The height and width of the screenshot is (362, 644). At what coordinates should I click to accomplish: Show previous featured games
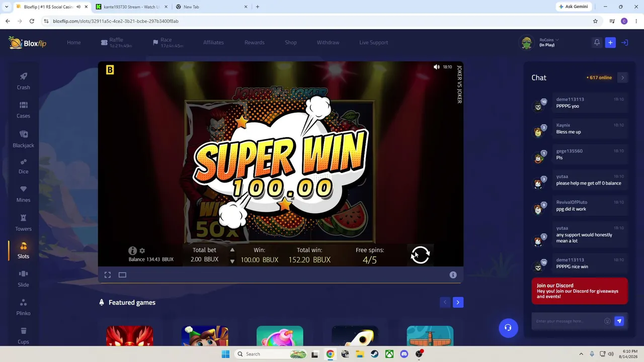[x=445, y=302]
